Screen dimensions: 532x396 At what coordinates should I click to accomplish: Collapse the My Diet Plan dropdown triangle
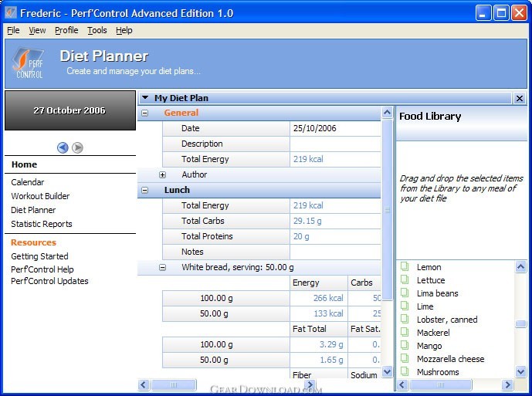click(x=145, y=98)
